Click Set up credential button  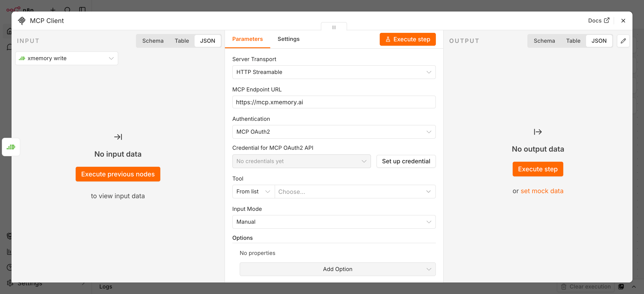pyautogui.click(x=406, y=161)
